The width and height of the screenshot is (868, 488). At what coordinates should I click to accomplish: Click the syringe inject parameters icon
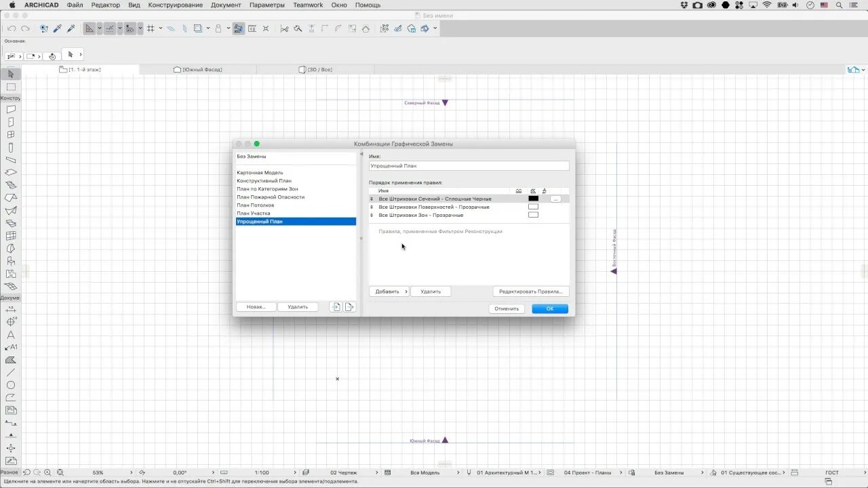tap(71, 28)
